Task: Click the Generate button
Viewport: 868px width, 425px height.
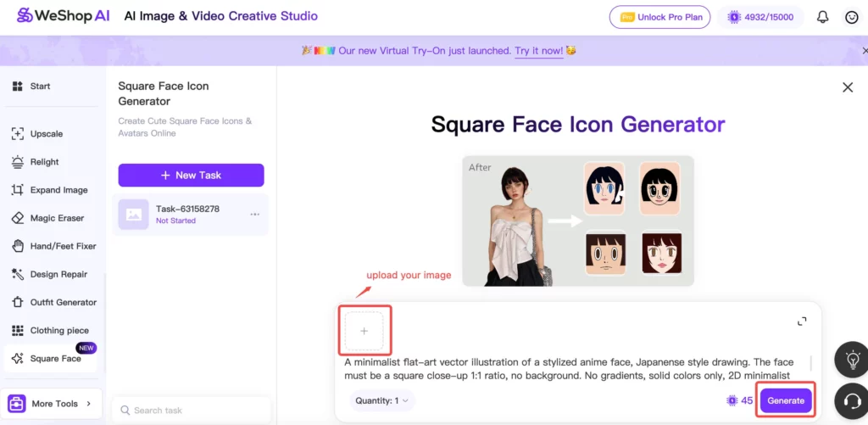Action: click(786, 400)
